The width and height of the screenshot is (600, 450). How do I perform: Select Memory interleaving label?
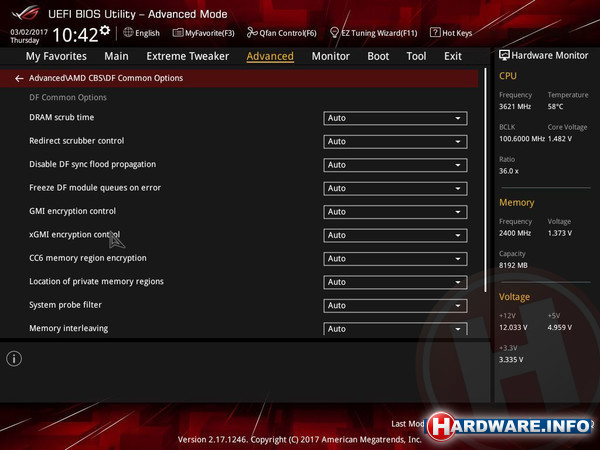tap(68, 328)
